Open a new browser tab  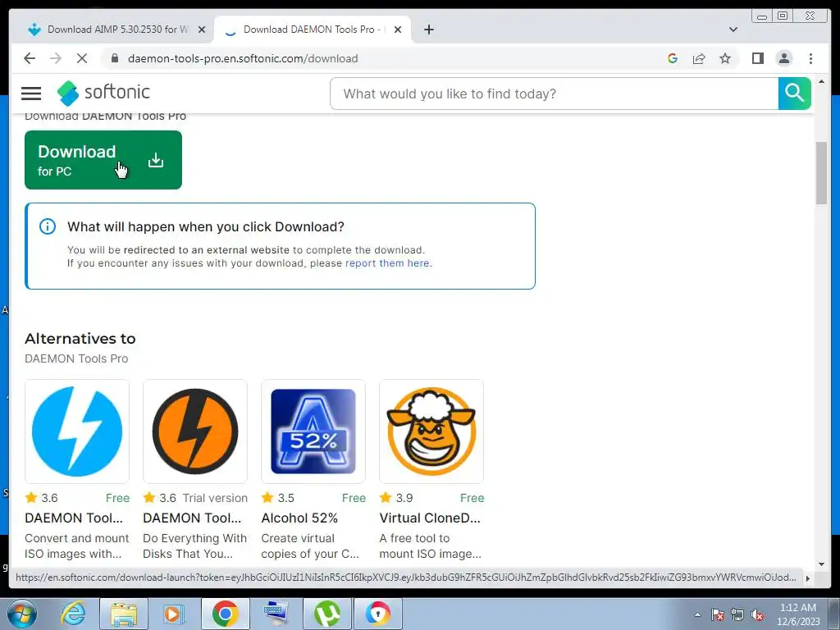click(x=428, y=30)
